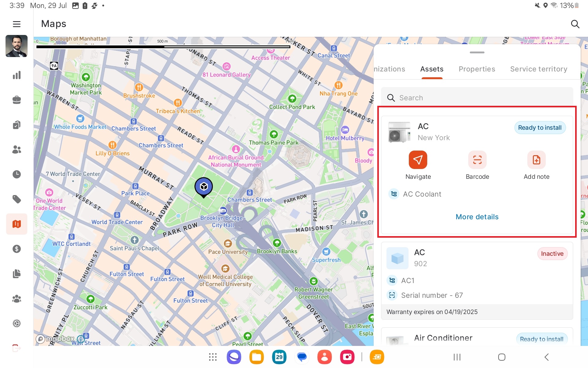This screenshot has height=368, width=588.
Task: Tap the bottom sheet drag handle
Action: [x=477, y=52]
